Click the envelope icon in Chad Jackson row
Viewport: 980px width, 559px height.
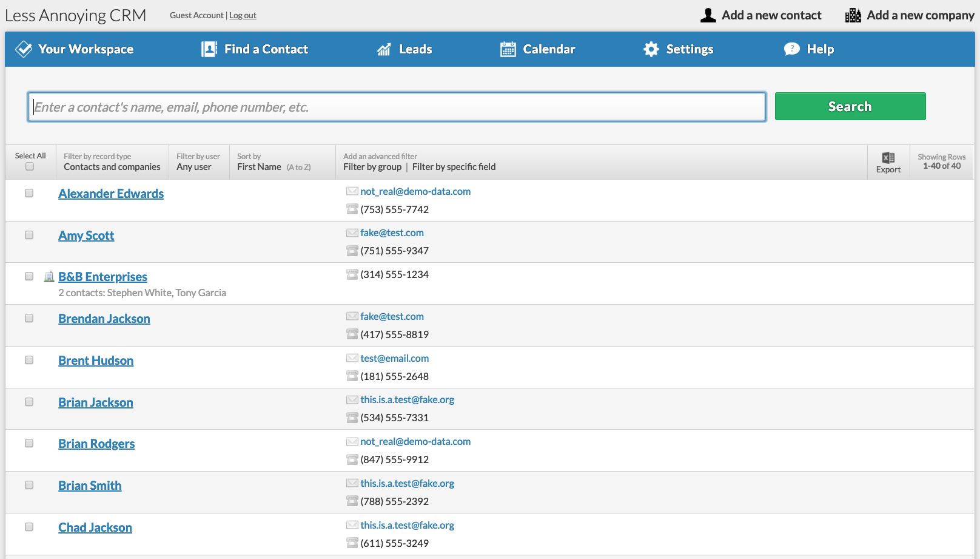click(x=352, y=525)
